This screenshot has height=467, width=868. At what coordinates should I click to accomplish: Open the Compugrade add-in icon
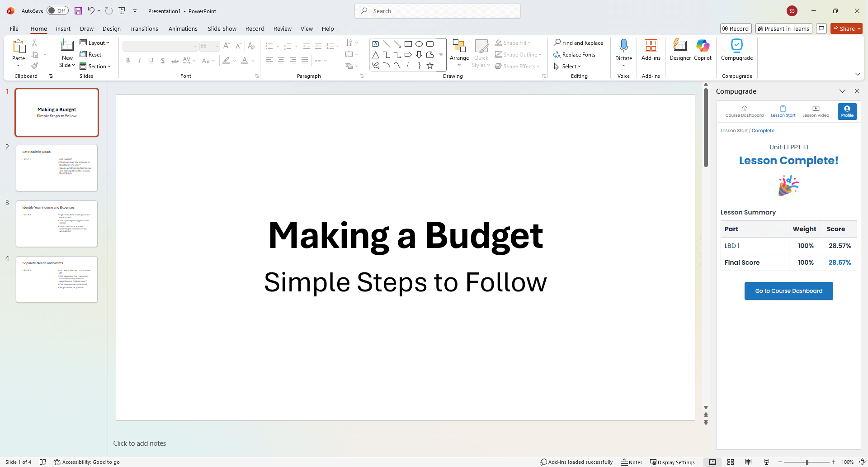coord(736,50)
